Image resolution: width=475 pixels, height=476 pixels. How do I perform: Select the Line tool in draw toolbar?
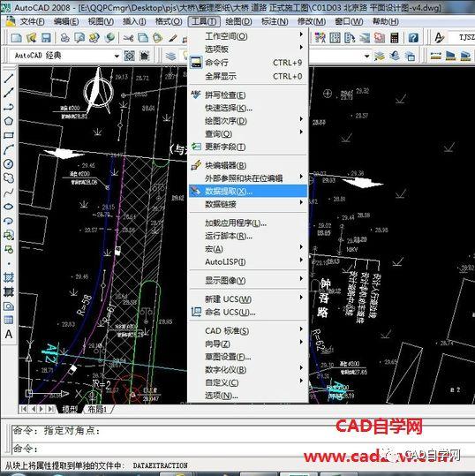(x=9, y=79)
